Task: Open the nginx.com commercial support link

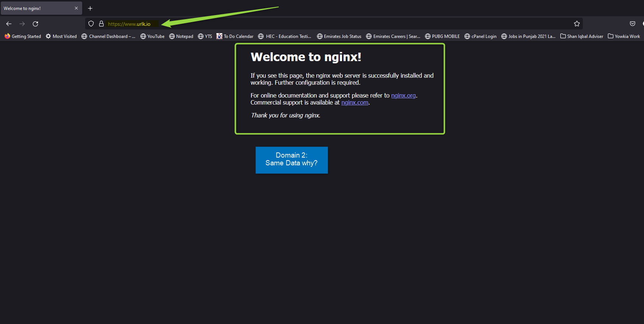Action: coord(355,103)
